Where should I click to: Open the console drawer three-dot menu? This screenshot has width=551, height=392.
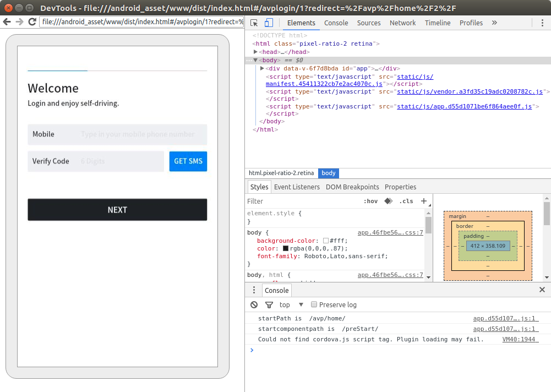[254, 290]
